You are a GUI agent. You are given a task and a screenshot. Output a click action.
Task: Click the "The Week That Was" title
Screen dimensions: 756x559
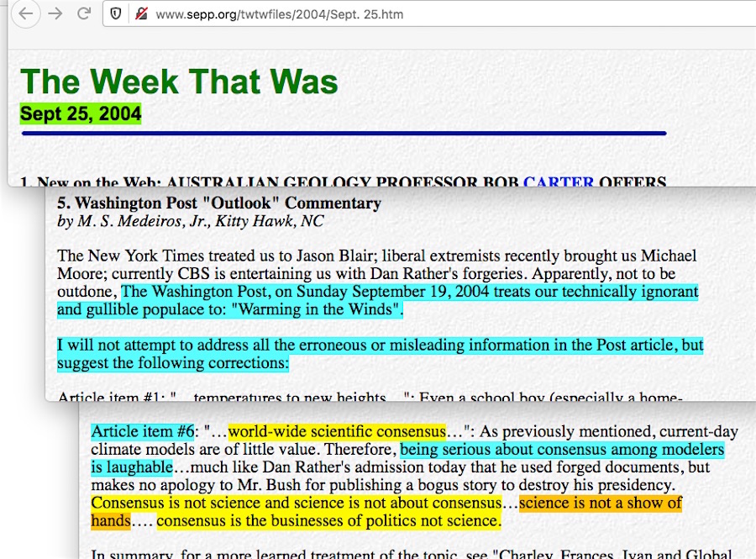[x=179, y=82]
